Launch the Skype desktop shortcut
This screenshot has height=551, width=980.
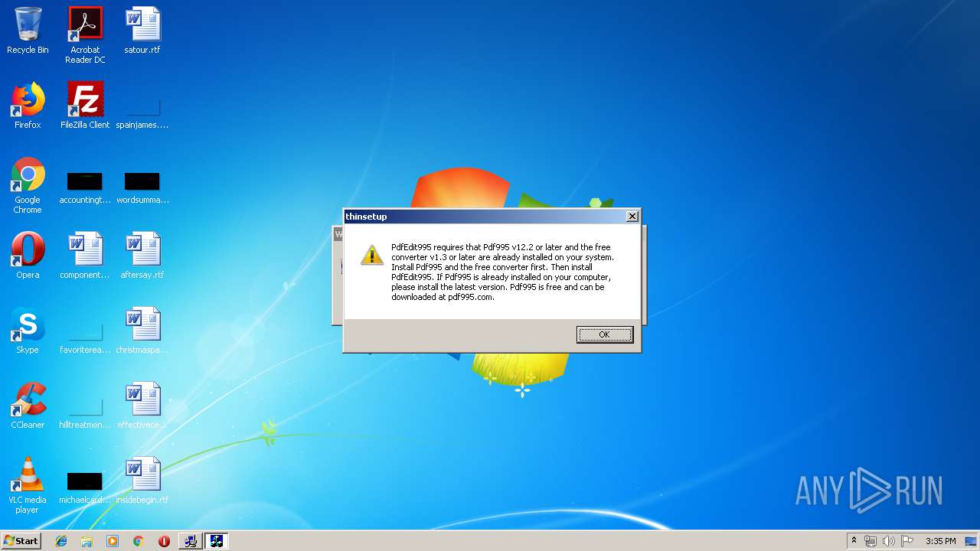(x=28, y=331)
